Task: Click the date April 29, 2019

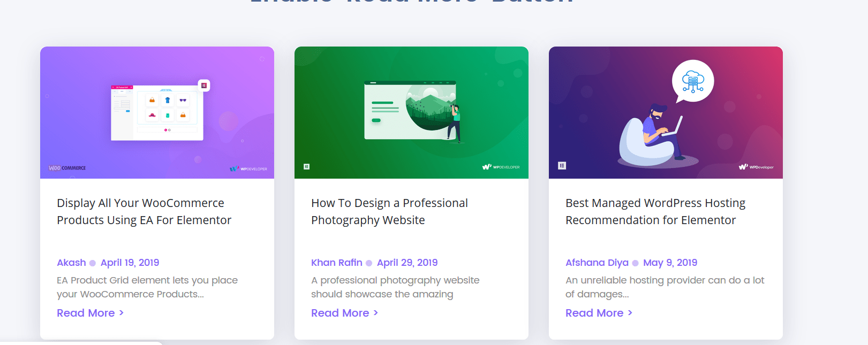Action: tap(407, 263)
